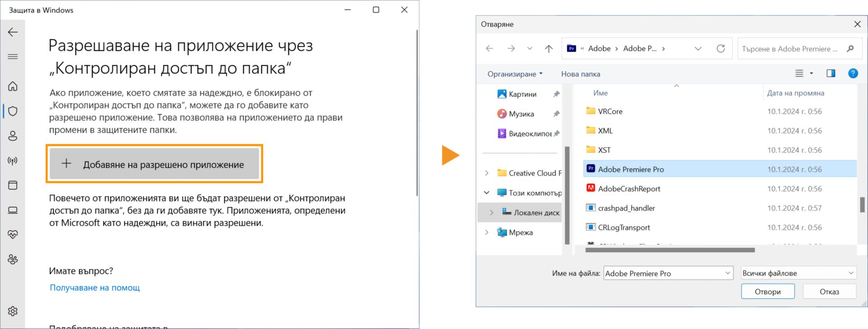Open Организиране menu
This screenshot has height=329, width=868.
pyautogui.click(x=515, y=74)
